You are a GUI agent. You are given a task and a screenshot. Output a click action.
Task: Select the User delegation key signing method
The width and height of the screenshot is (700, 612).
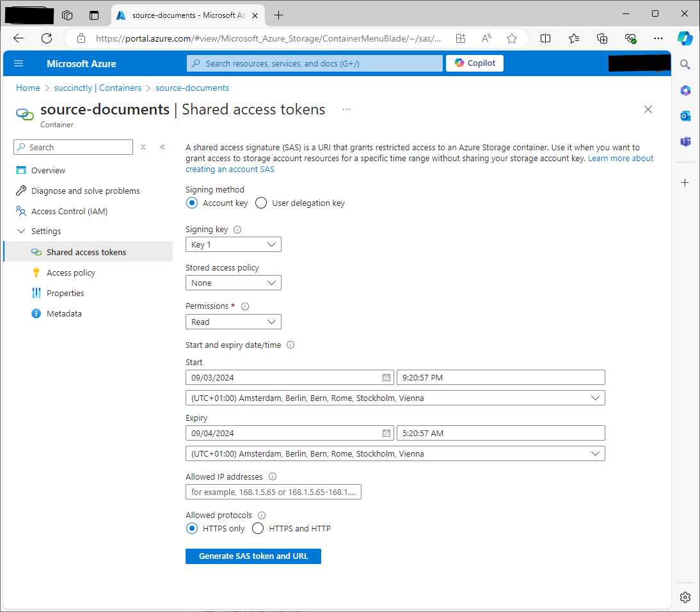(x=261, y=203)
